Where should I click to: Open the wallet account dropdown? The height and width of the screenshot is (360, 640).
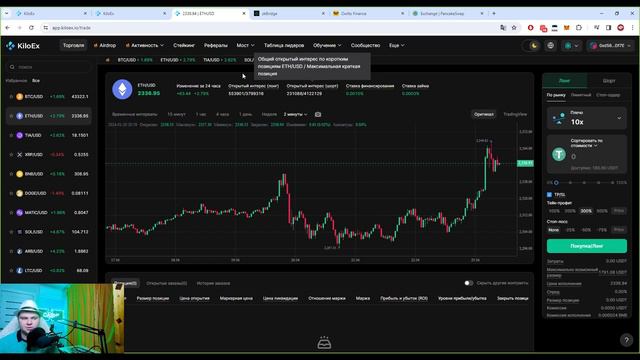[x=611, y=46]
